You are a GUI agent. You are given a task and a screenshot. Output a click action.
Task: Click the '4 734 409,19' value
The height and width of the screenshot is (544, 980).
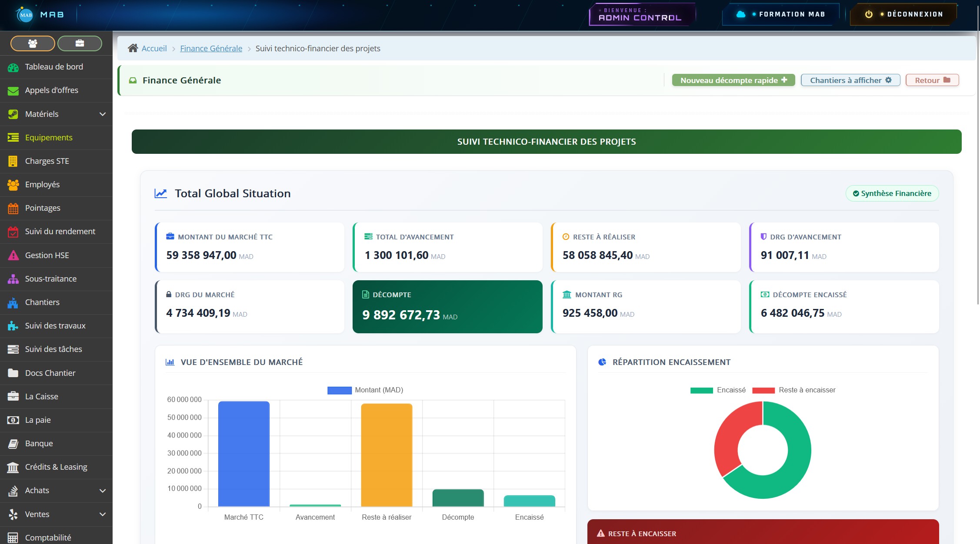click(x=198, y=313)
